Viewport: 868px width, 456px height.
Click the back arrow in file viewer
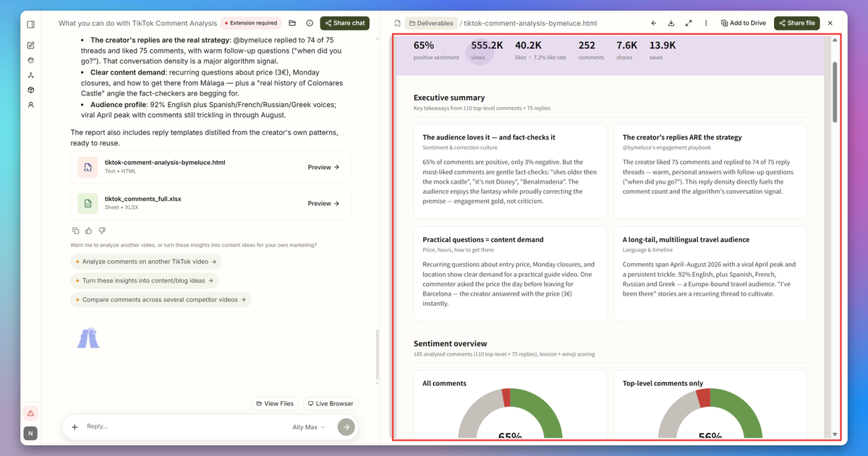(x=654, y=23)
